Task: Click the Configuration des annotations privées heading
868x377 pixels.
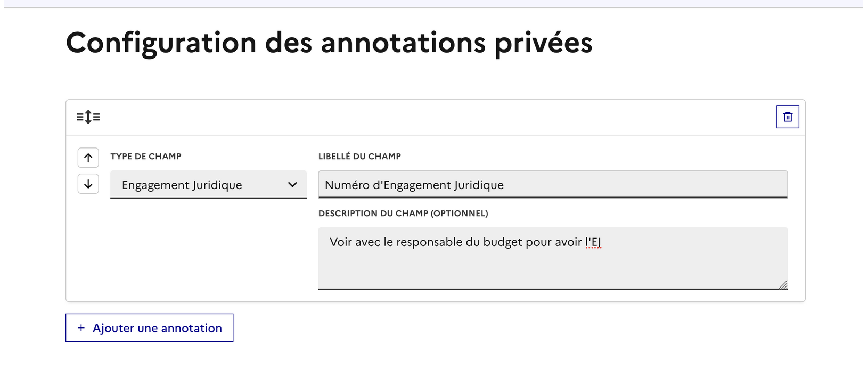Action: point(329,43)
